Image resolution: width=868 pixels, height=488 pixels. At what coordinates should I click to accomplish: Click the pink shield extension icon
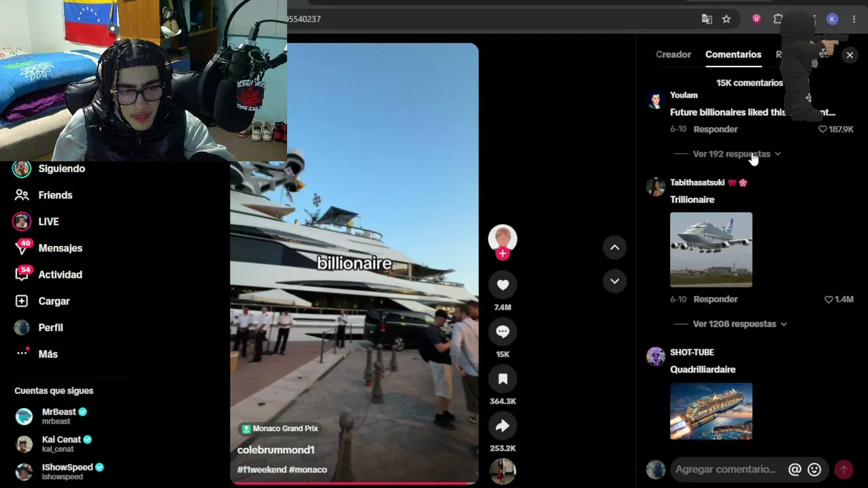coord(756,19)
